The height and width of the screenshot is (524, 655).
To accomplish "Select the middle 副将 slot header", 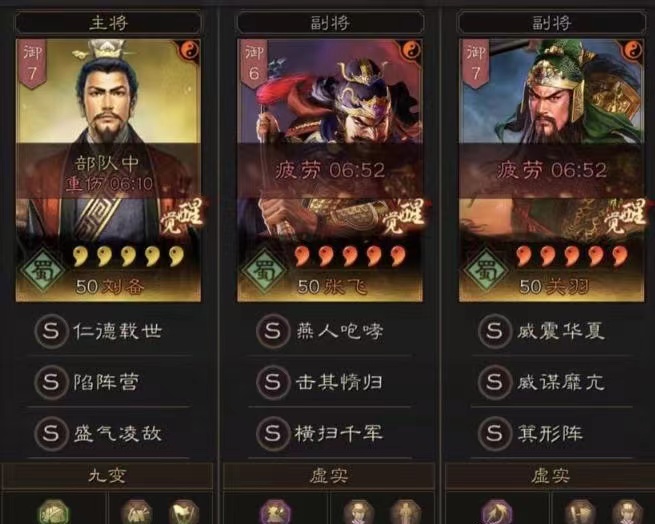I will 330,23.
